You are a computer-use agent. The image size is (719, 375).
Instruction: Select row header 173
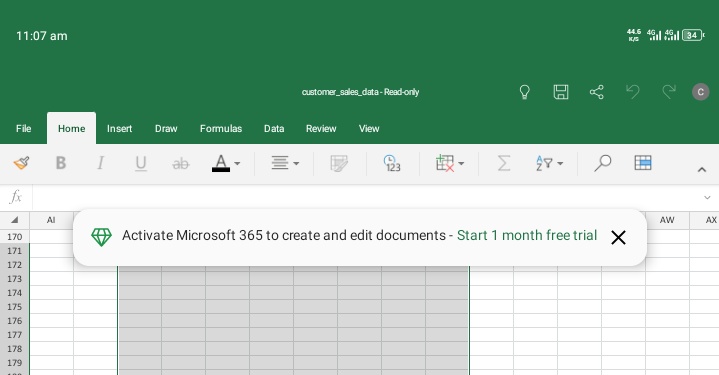pyautogui.click(x=15, y=279)
